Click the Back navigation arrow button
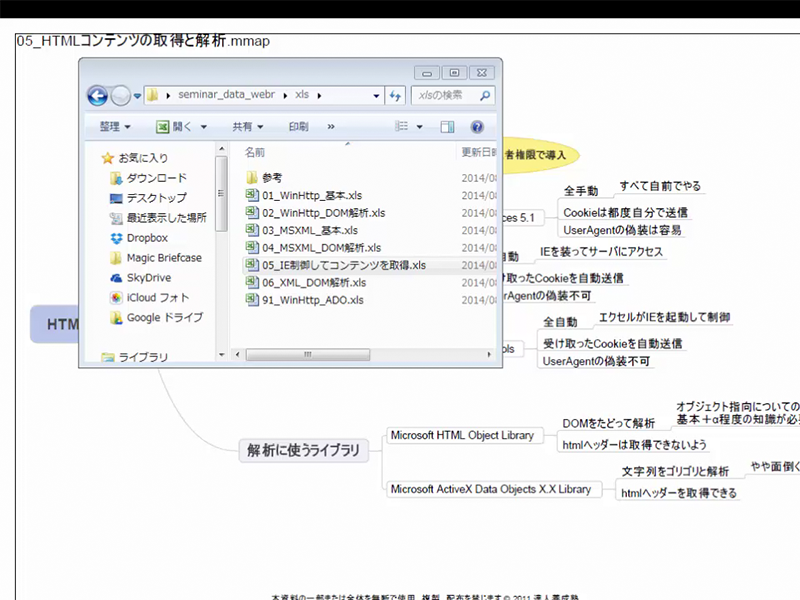The height and width of the screenshot is (600, 800). [97, 95]
